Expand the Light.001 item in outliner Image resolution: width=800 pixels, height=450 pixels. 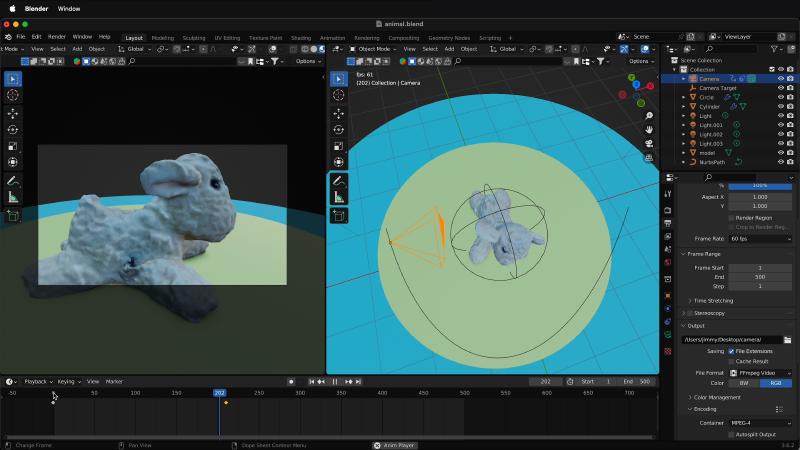click(x=684, y=125)
